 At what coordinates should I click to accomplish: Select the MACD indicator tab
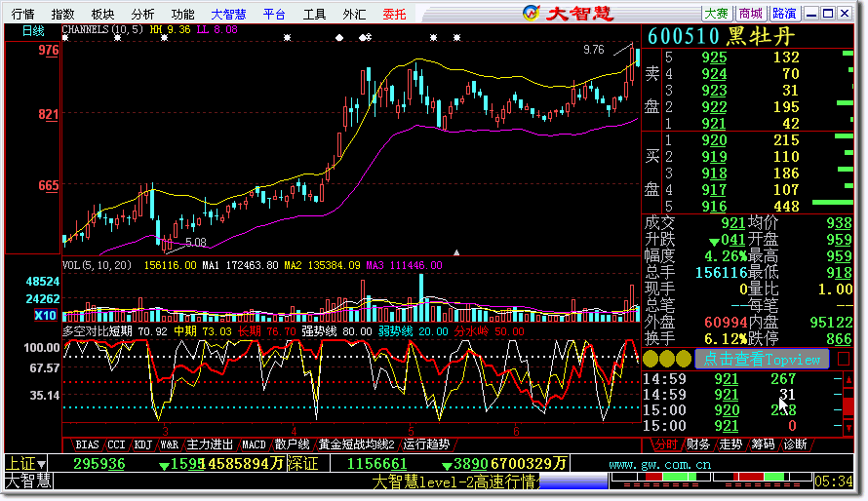point(255,444)
